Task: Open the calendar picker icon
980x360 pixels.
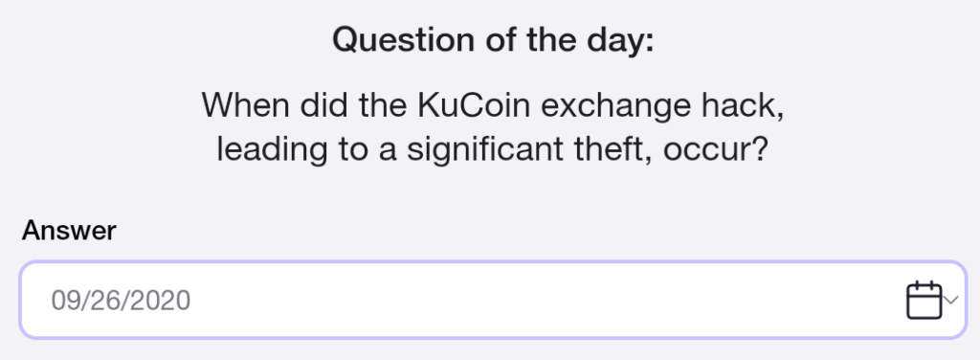Action: pyautogui.click(x=924, y=300)
